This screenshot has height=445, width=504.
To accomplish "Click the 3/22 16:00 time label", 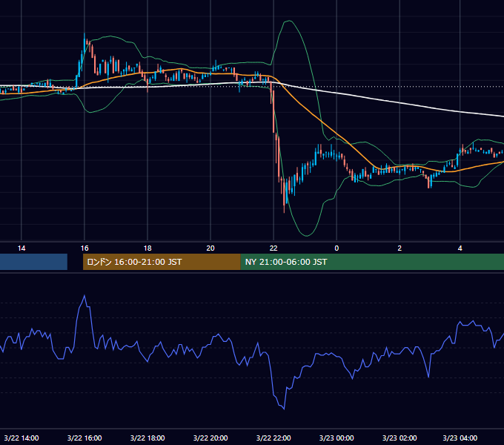I will coord(84,438).
